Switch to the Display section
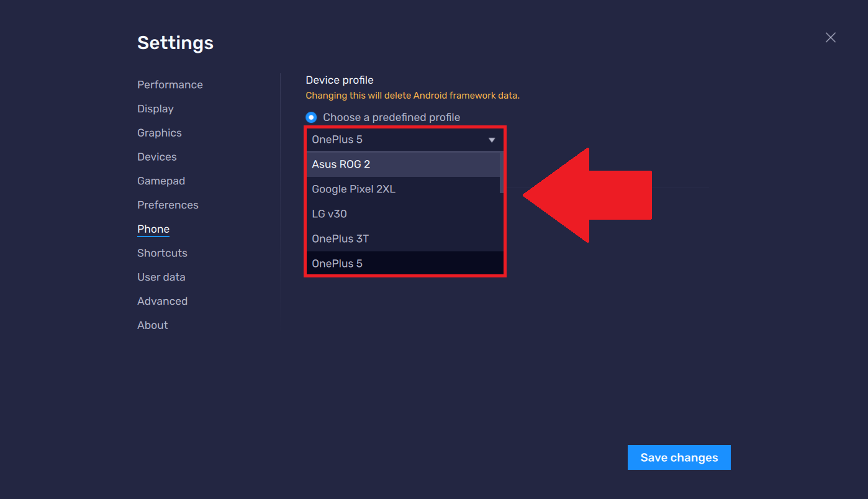This screenshot has width=868, height=499. point(155,109)
